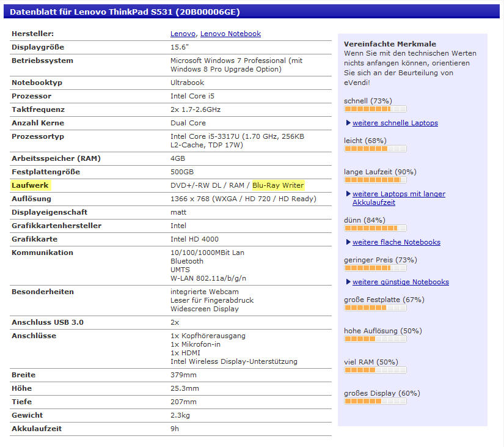Screen dimensions: 504x447
Task: Select the 'große Festplatte (67%)' rating bar
Action: pyautogui.click(x=375, y=308)
